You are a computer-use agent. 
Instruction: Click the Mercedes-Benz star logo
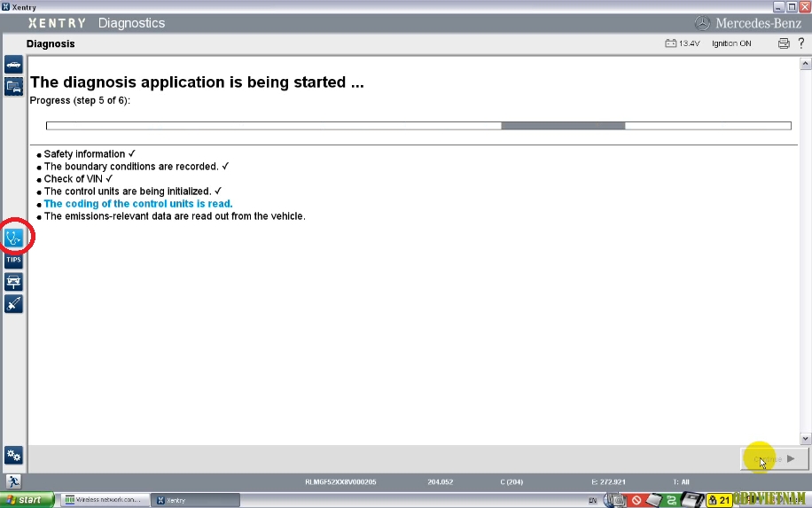tap(702, 23)
